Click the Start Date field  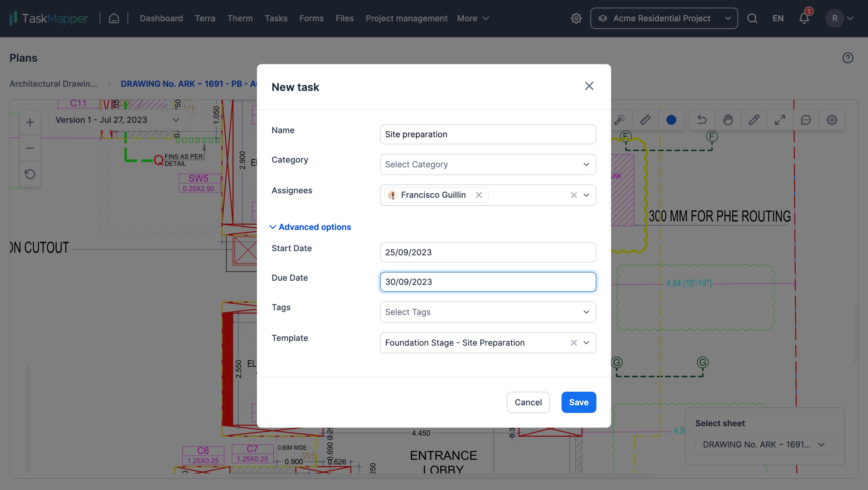[x=488, y=252]
